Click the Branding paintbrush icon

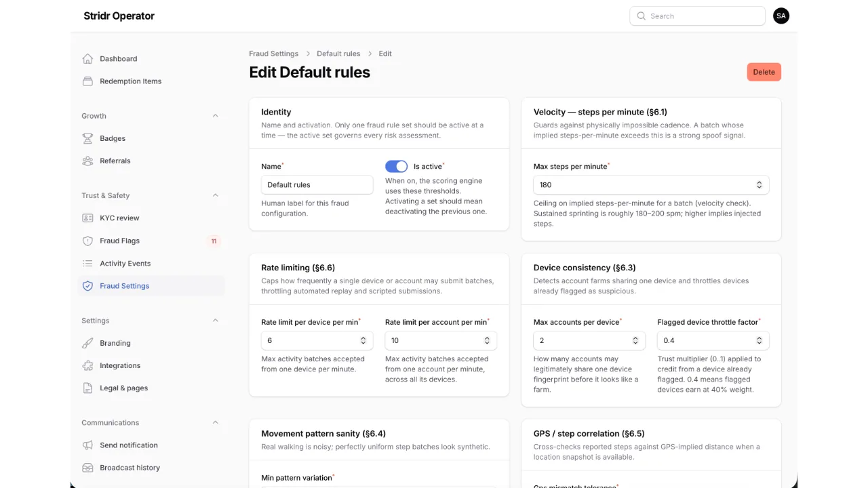click(x=87, y=343)
